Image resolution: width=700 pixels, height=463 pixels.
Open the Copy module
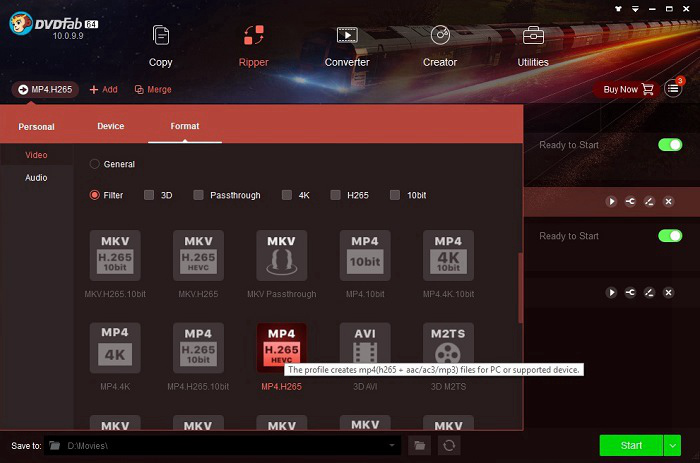[x=160, y=46]
